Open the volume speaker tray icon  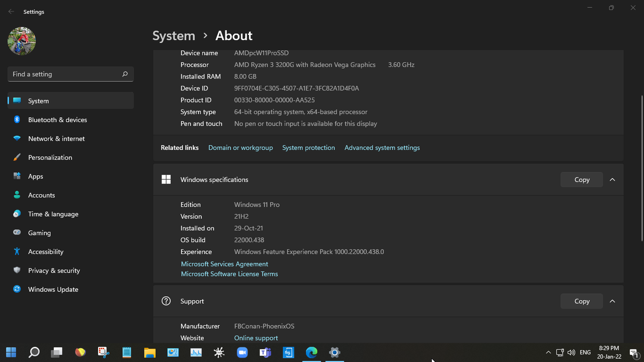point(571,352)
